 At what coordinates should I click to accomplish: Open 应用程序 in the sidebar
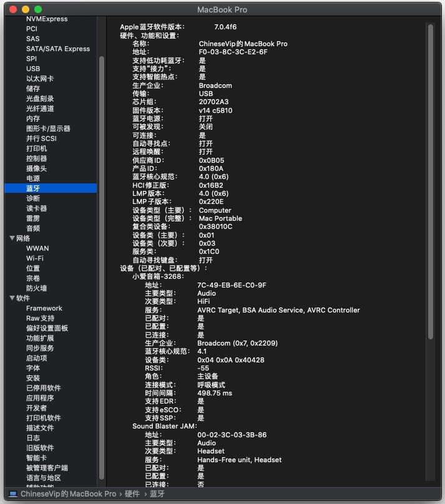40,398
